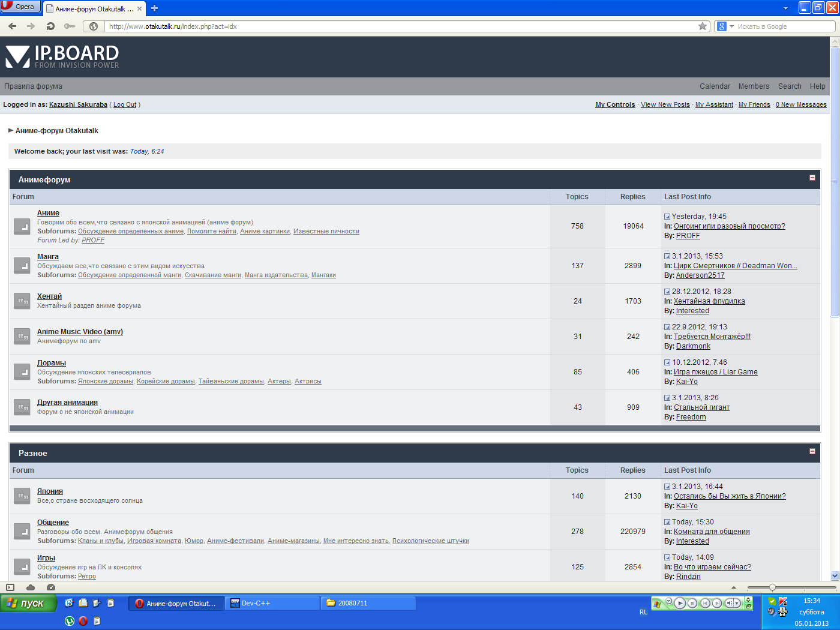Collapse the Разное category section
840x630 pixels.
812,451
